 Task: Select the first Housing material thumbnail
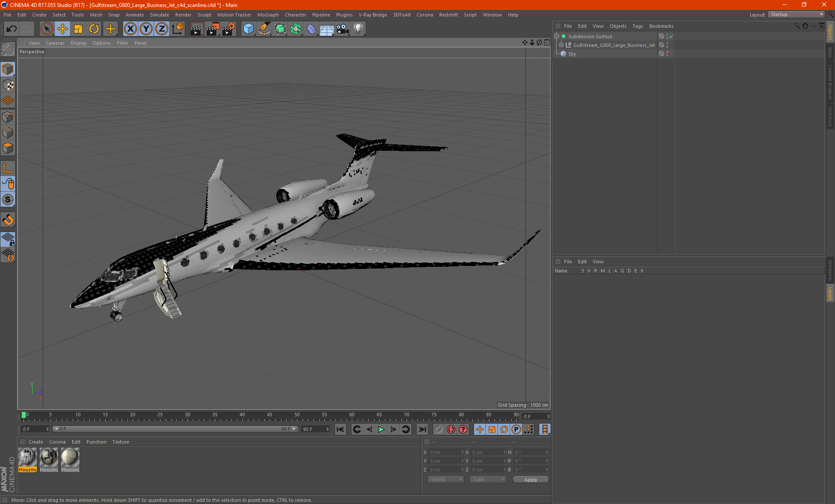[27, 460]
